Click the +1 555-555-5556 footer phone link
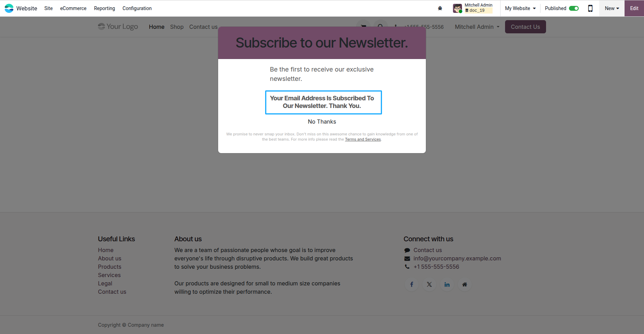Image resolution: width=644 pixels, height=334 pixels. coord(436,267)
